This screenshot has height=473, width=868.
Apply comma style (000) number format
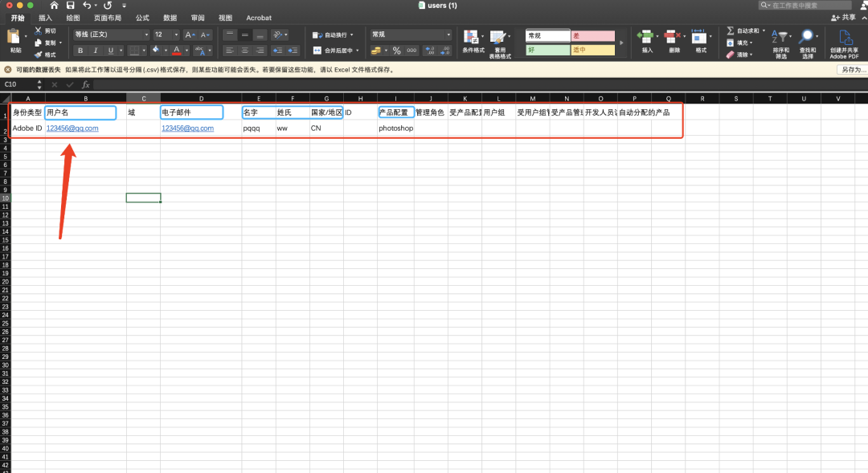point(411,51)
